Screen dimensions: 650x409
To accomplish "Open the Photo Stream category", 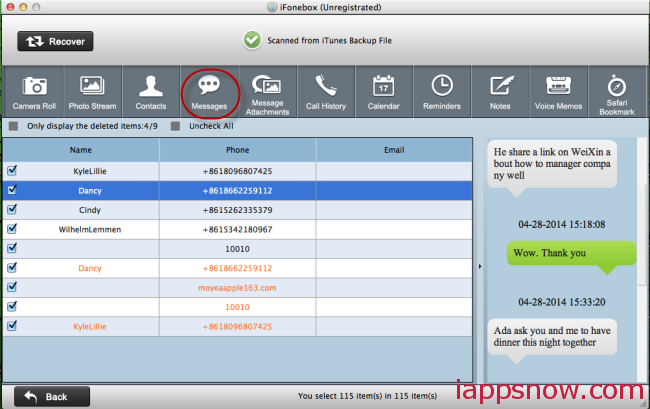I will (x=92, y=92).
